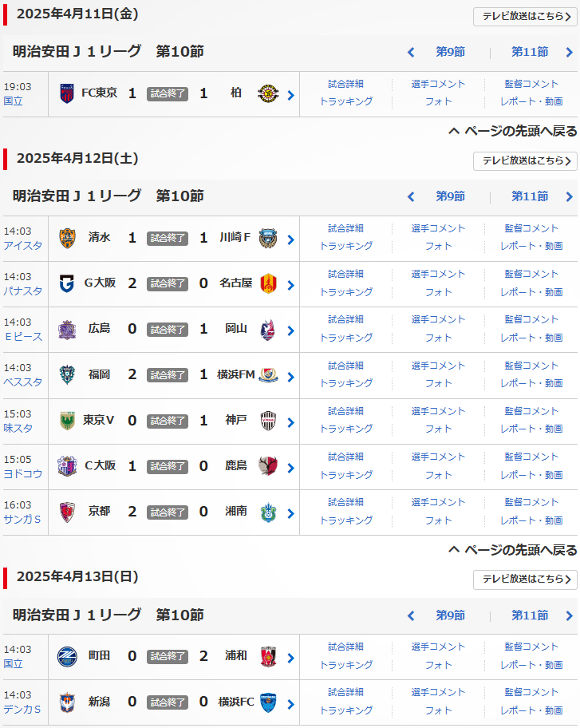This screenshot has width=580, height=728.
Task: Return to page top above April 13
Action: (x=513, y=550)
